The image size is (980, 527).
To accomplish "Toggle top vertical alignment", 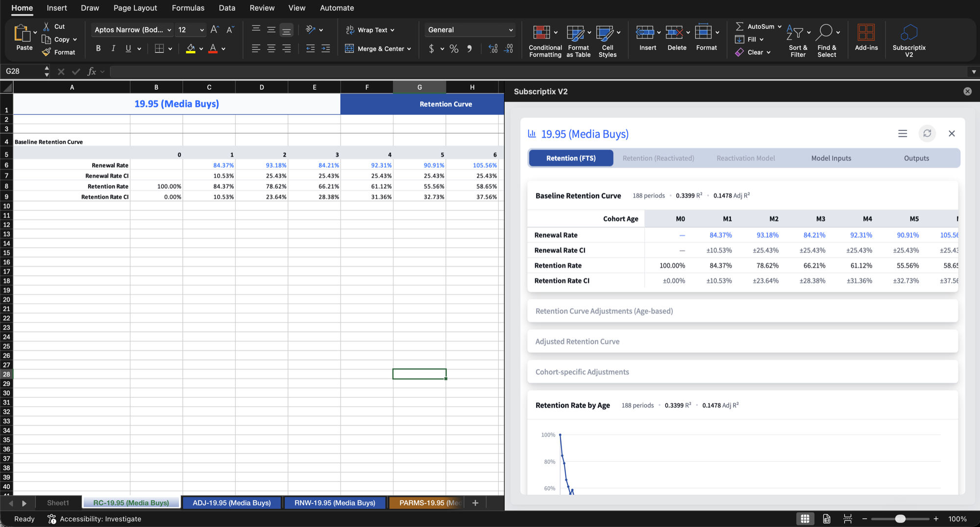I will click(x=256, y=30).
